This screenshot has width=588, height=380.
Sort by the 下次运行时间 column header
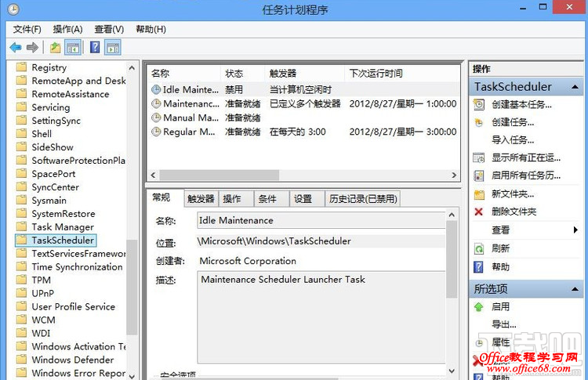[x=401, y=74]
